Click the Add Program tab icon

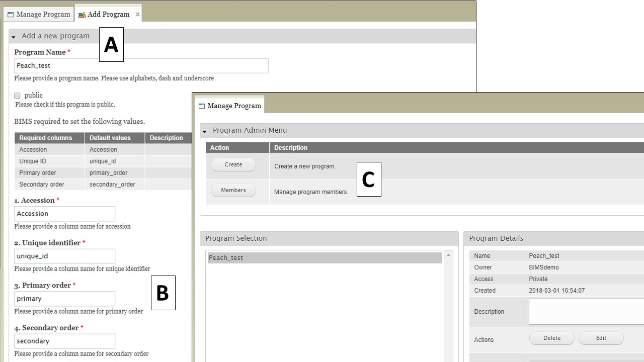(82, 15)
